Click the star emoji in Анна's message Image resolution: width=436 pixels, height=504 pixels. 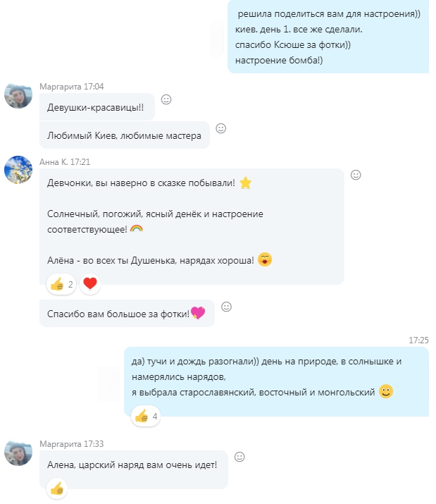point(246,183)
